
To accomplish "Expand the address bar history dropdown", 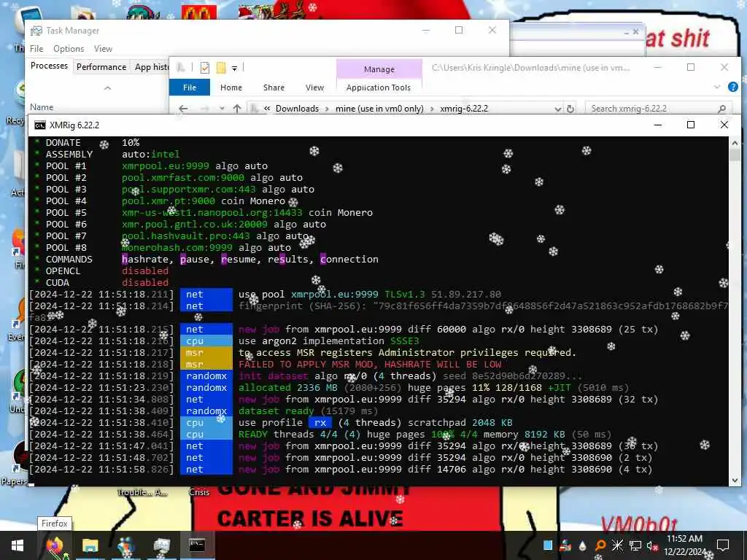I will tap(558, 109).
